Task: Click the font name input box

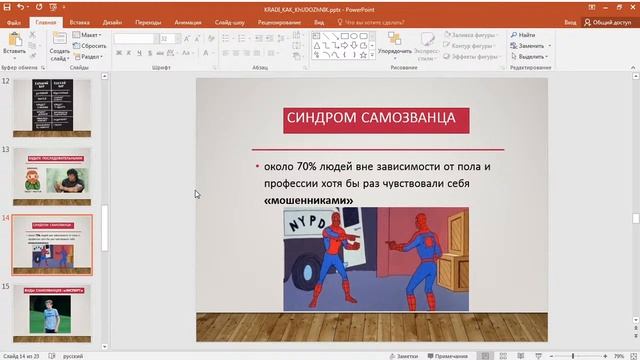Action: point(133,39)
